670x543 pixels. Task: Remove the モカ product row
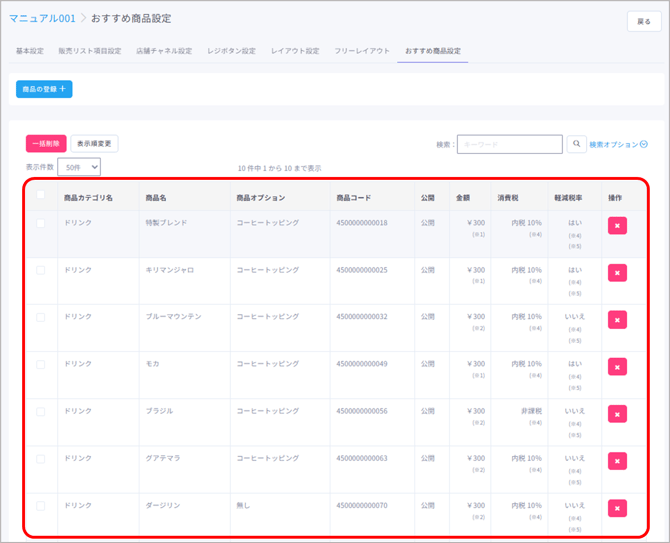(x=617, y=367)
